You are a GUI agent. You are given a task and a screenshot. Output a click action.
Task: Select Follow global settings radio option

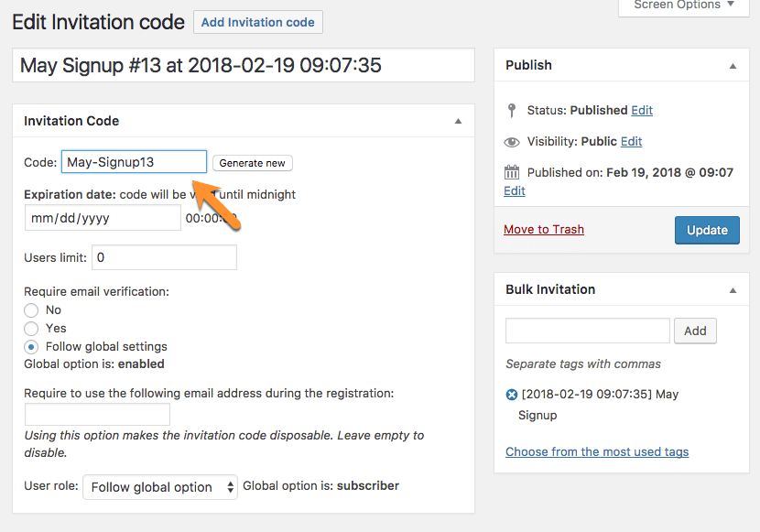pos(31,347)
